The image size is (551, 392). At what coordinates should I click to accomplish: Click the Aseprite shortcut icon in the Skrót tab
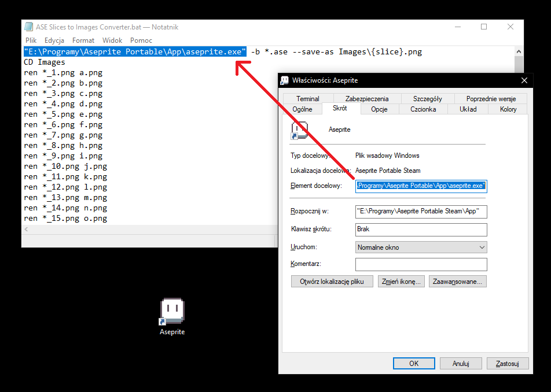tap(299, 130)
